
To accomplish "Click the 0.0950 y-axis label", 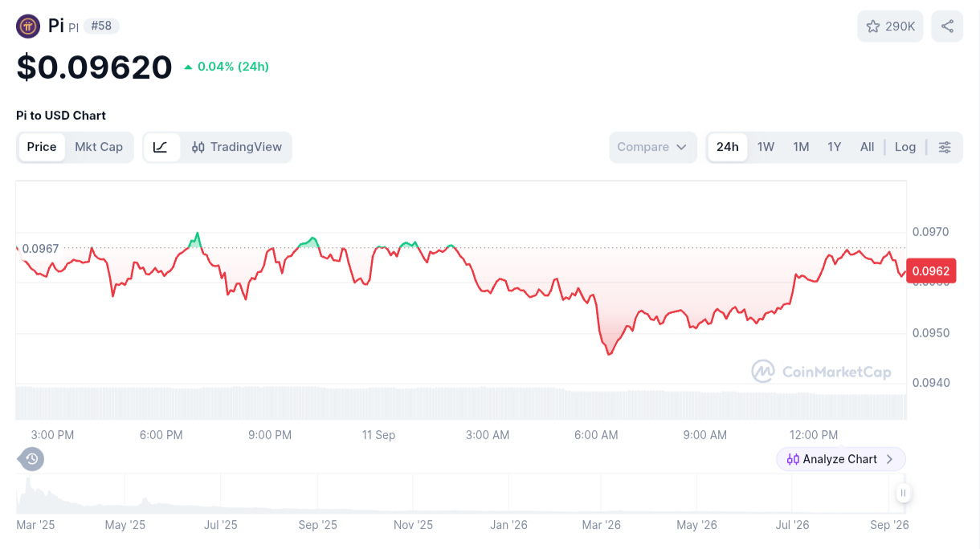I will [x=931, y=333].
